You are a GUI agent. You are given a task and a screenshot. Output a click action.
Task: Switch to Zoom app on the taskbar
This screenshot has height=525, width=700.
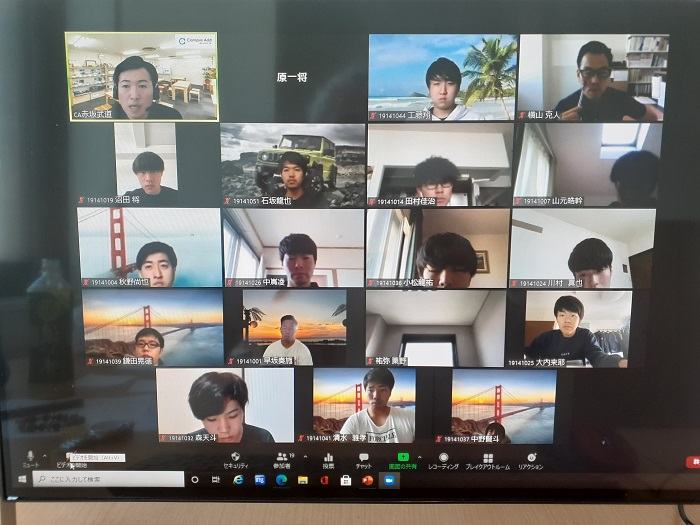(x=389, y=480)
